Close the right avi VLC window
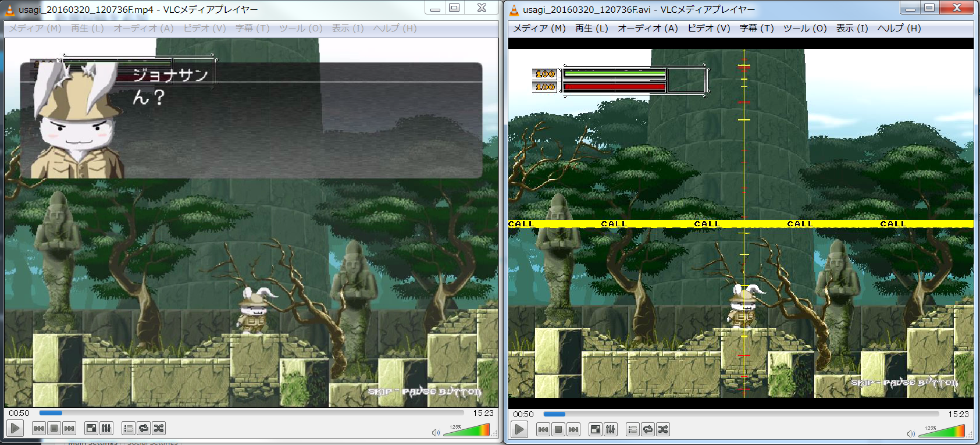 tap(957, 8)
